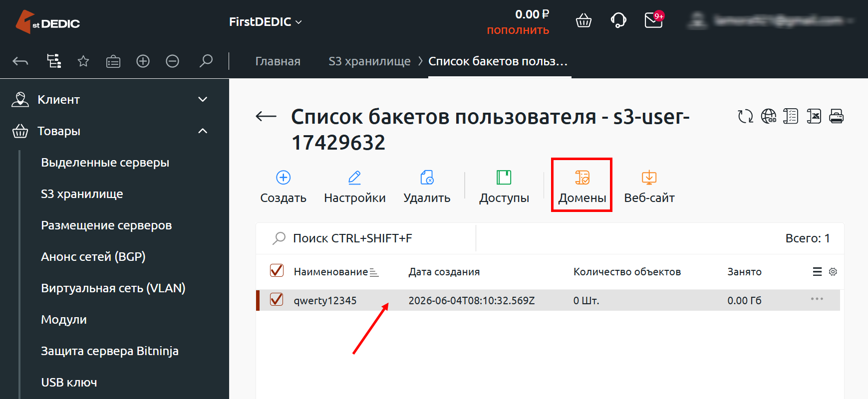Screen dimensions: 868x399
Task: Go to S3 хранилище breadcrumb
Action: [369, 61]
